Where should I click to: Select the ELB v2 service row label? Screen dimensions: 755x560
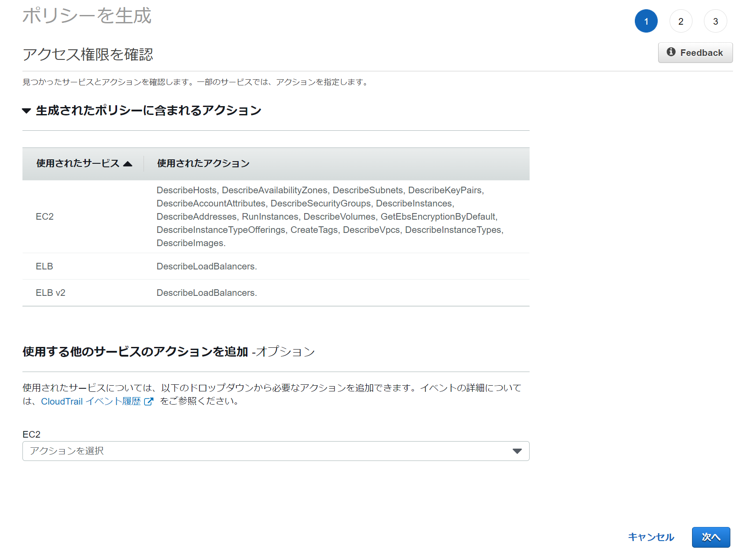(51, 293)
